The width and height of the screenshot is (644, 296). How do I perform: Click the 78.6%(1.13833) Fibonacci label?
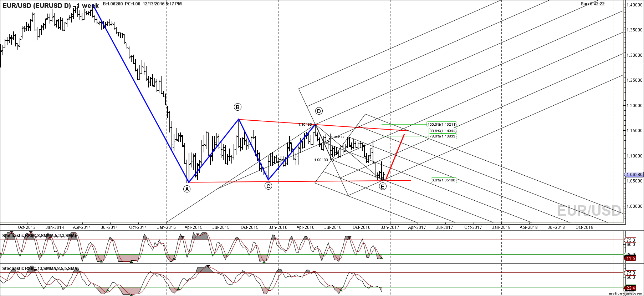tap(443, 136)
